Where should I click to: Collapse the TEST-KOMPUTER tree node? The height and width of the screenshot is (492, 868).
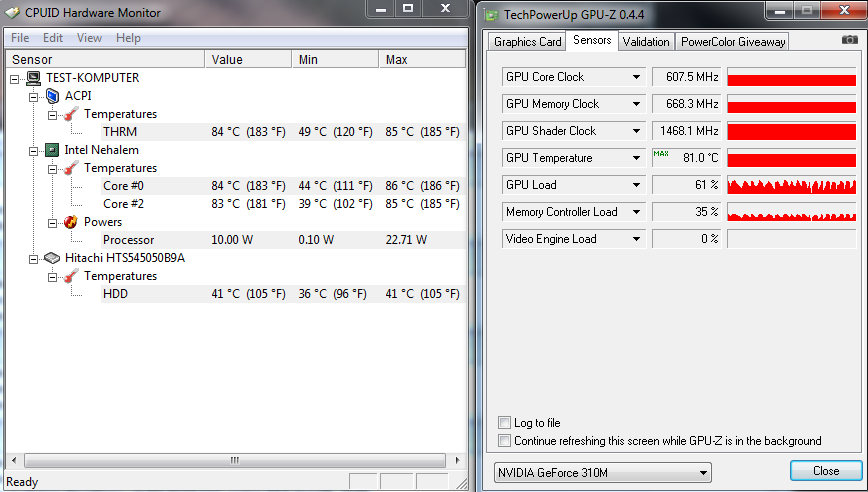pyautogui.click(x=15, y=79)
